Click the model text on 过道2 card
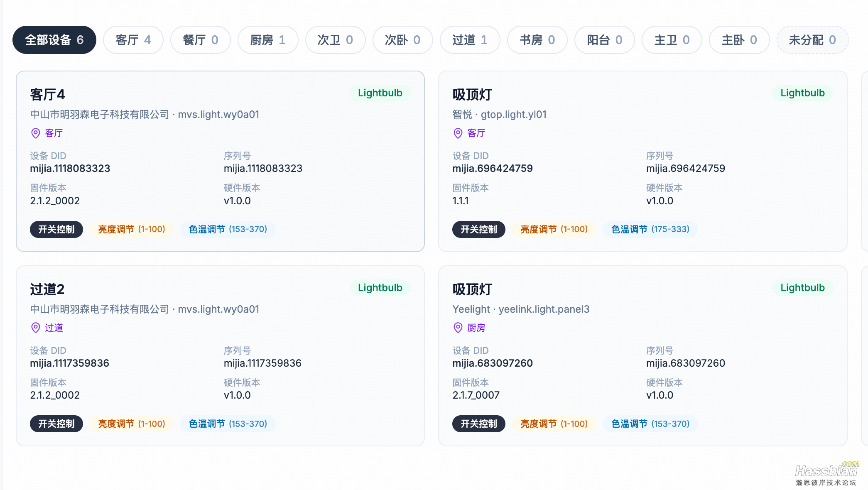Viewport: 868px width, 490px height. point(145,309)
